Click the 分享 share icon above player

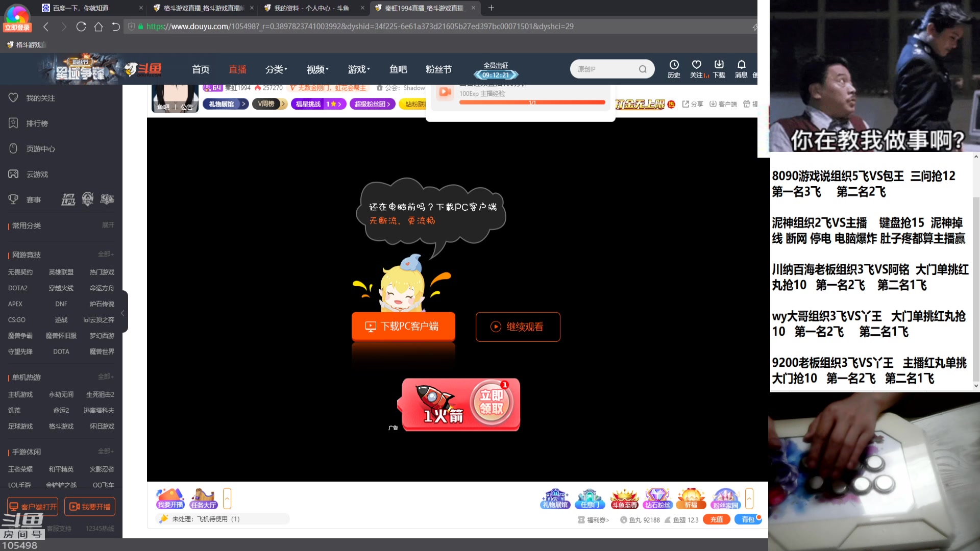click(x=693, y=104)
